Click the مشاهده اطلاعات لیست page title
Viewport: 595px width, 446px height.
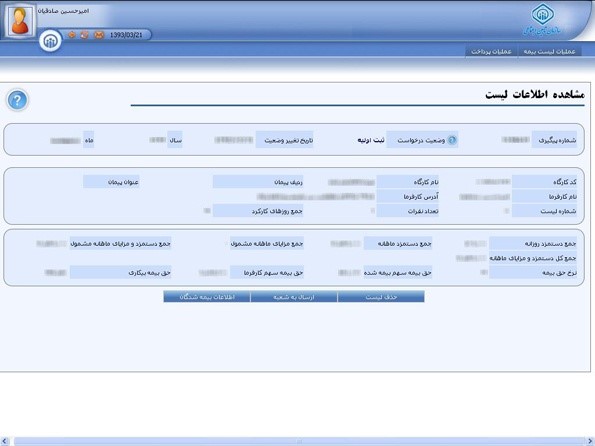pyautogui.click(x=535, y=95)
